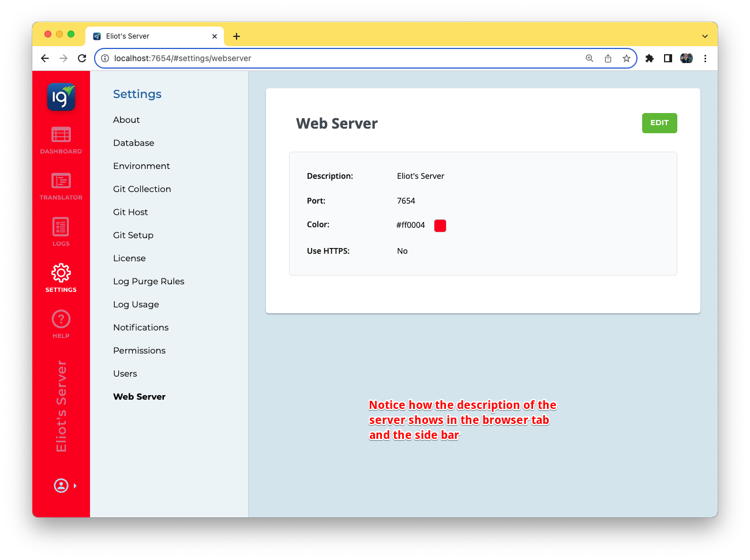Open the Permissions settings page
The height and width of the screenshot is (560, 750).
coord(139,351)
